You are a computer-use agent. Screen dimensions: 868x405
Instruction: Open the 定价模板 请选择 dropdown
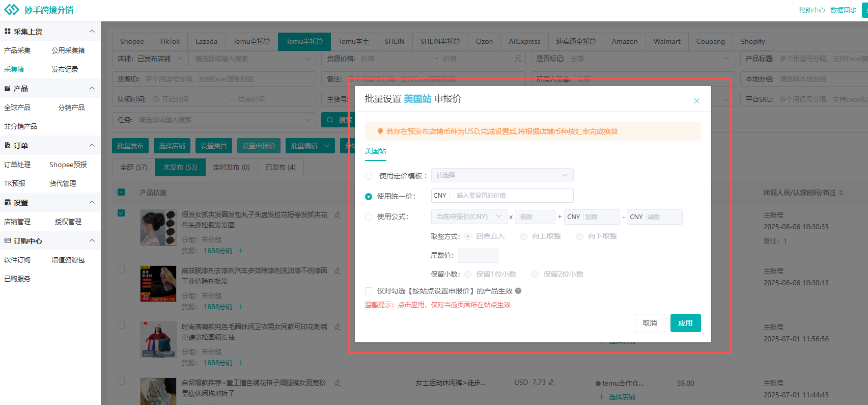pyautogui.click(x=502, y=175)
